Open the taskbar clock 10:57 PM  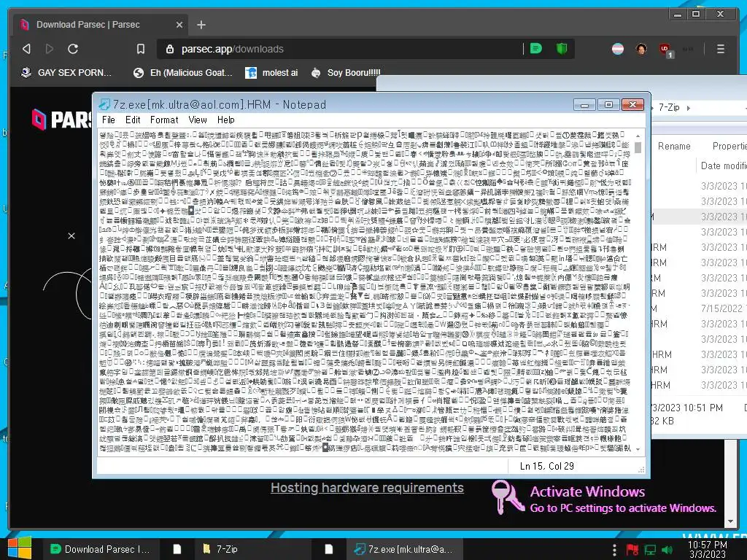click(x=708, y=549)
